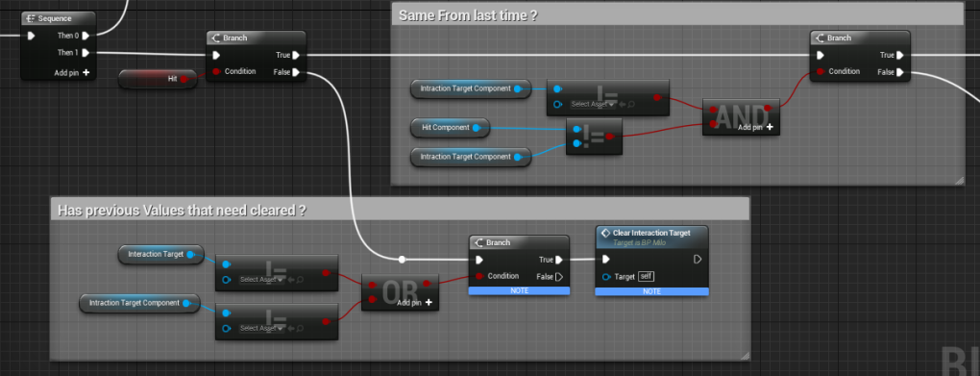
Task: Click the False exec pin on lower Branch
Action: 559,276
